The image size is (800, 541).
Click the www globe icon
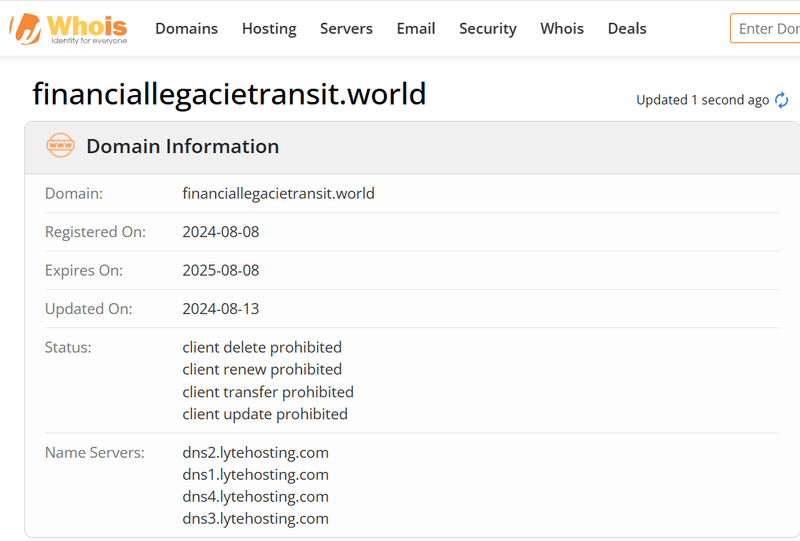tap(60, 145)
